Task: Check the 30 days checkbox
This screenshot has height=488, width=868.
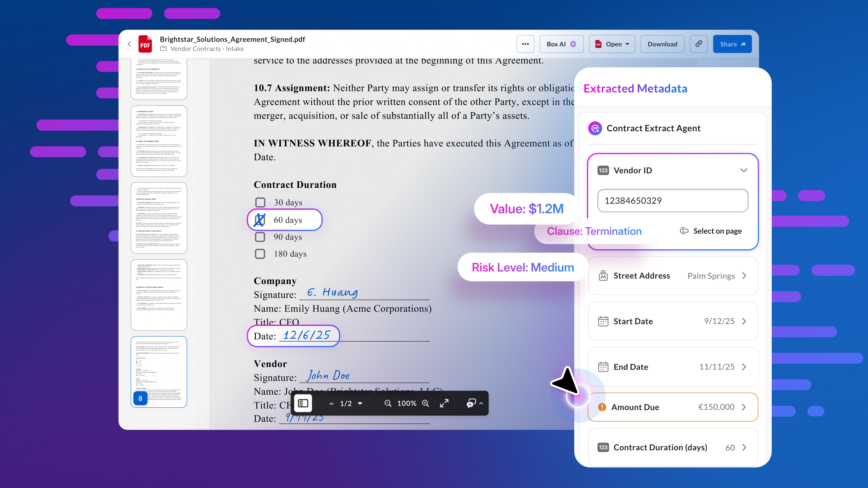Action: click(x=260, y=203)
